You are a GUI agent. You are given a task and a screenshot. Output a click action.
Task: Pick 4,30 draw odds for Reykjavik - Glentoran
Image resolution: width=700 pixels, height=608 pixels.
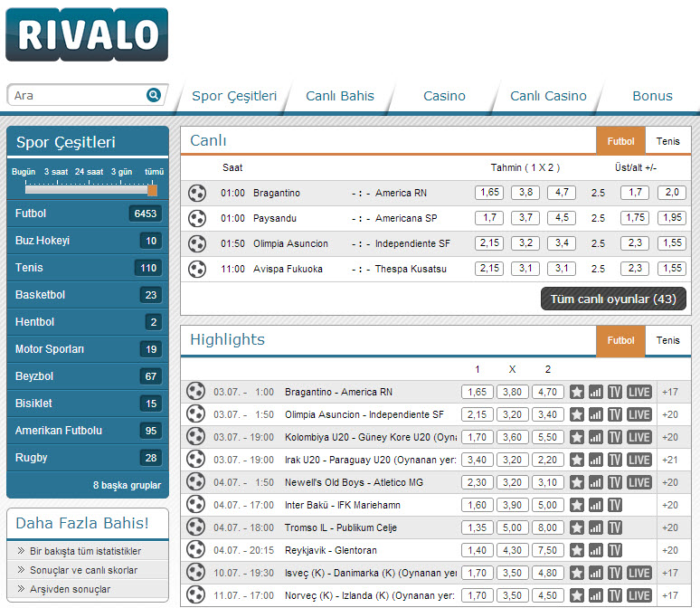click(x=512, y=550)
